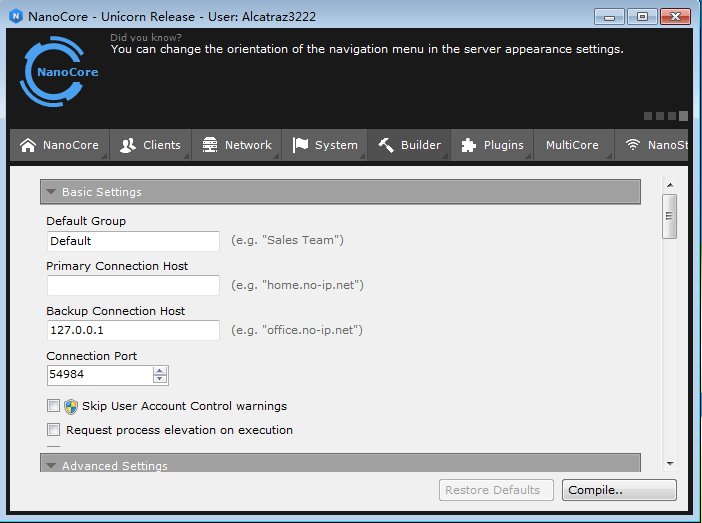The width and height of the screenshot is (702, 523).
Task: Click the NanoSt wifi signal icon
Action: coord(633,145)
